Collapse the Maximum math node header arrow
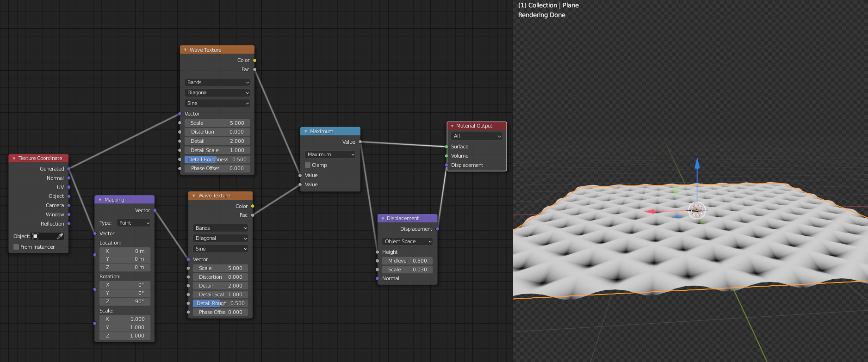 [x=305, y=131]
